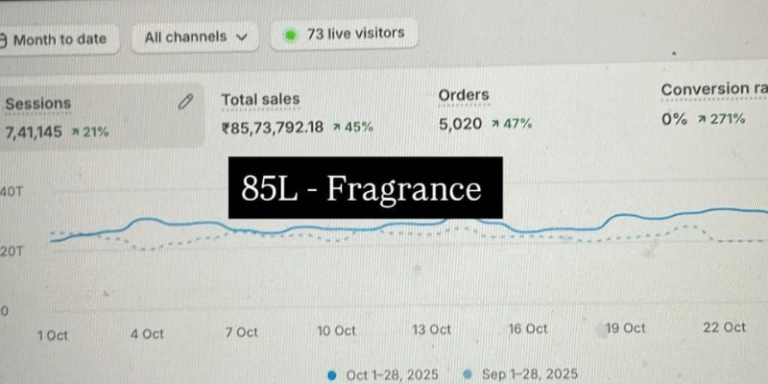768x384 pixels.
Task: Select the Sessions metric card
Action: [101, 116]
